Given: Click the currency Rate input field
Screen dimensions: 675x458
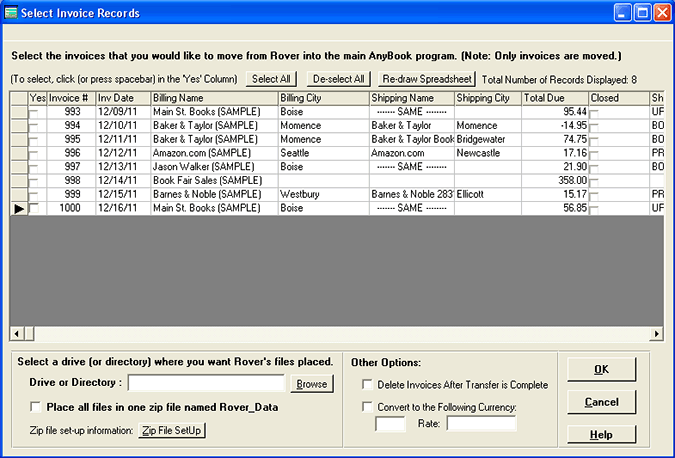Looking at the screenshot, I should tap(481, 424).
